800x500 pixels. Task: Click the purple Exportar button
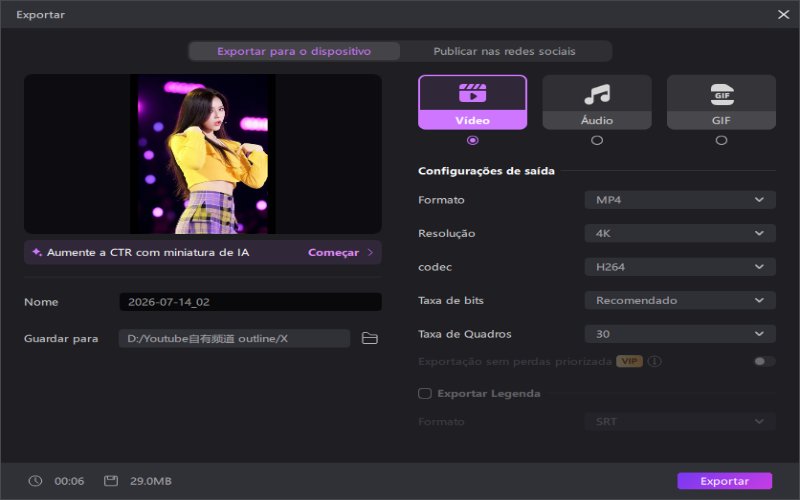coord(724,481)
